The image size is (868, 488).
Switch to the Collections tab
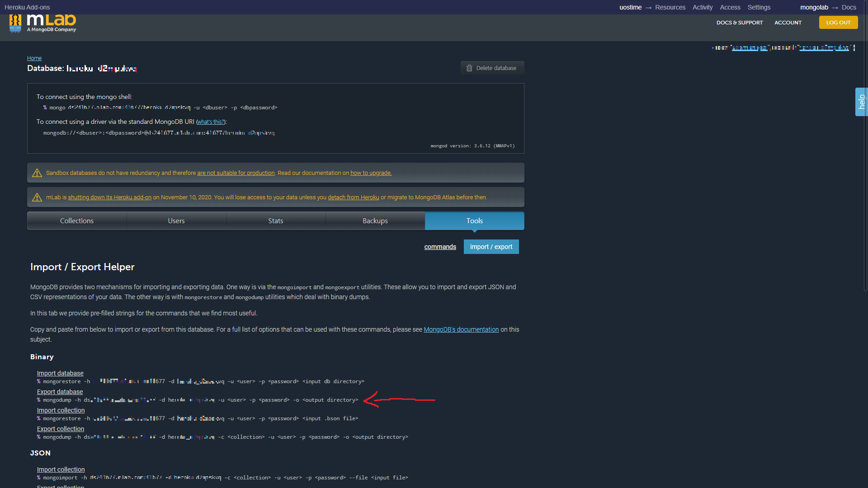[77, 221]
